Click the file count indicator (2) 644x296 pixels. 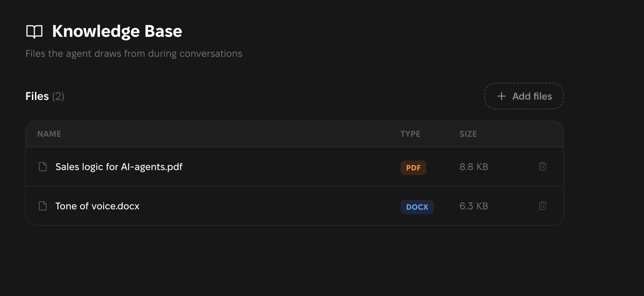click(58, 96)
